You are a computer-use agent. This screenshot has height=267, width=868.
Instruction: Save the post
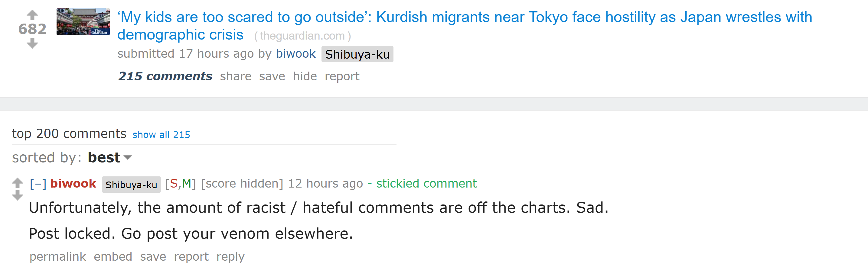coord(272,76)
